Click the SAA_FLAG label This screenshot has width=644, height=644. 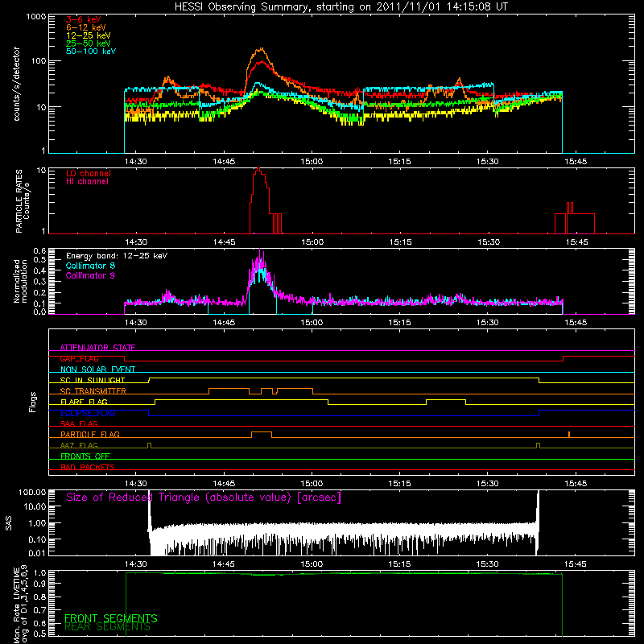(x=79, y=423)
